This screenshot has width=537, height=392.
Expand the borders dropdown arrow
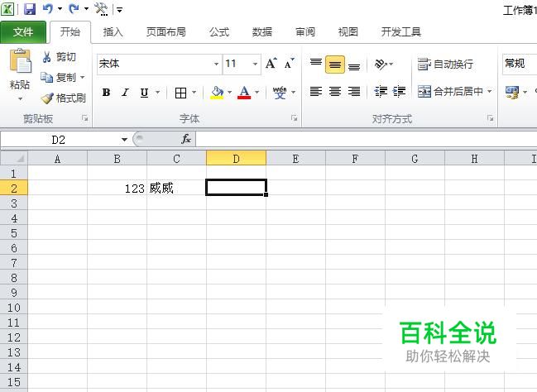pyautogui.click(x=194, y=93)
